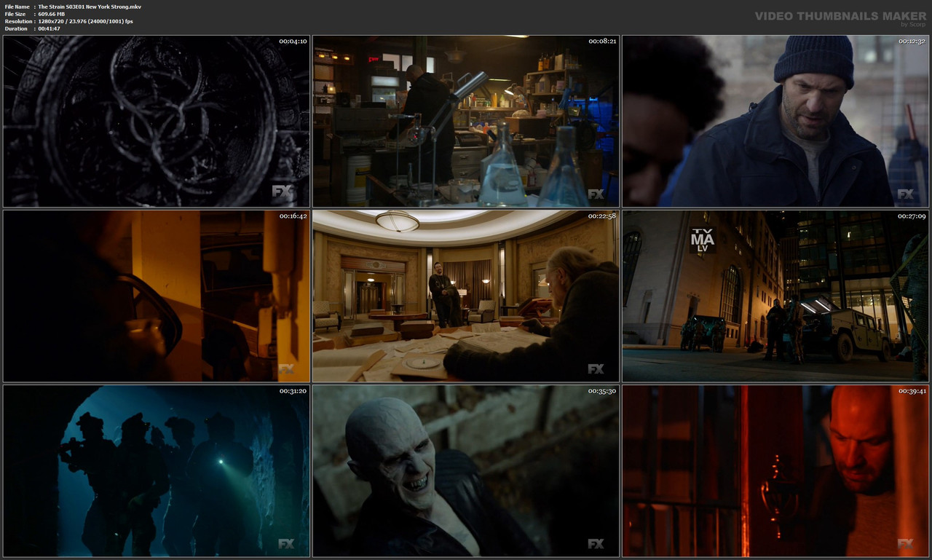Open the soldiers with flashlight thumbnail
The width and height of the screenshot is (932, 560).
click(x=156, y=471)
